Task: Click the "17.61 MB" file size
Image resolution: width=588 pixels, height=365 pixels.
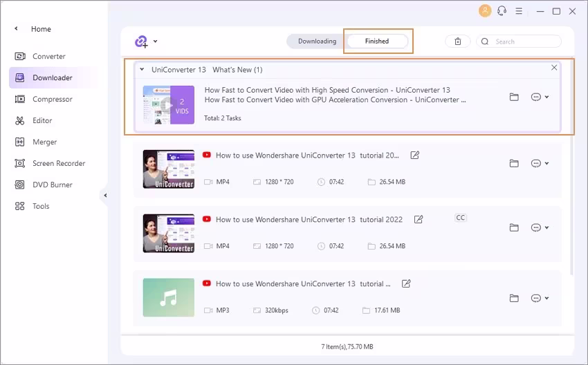Action: (387, 310)
